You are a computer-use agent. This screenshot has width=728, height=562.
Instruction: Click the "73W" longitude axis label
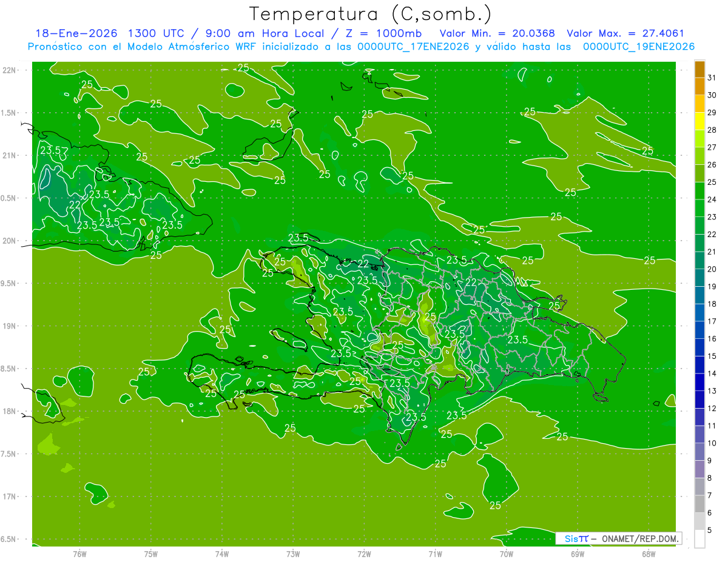(293, 554)
